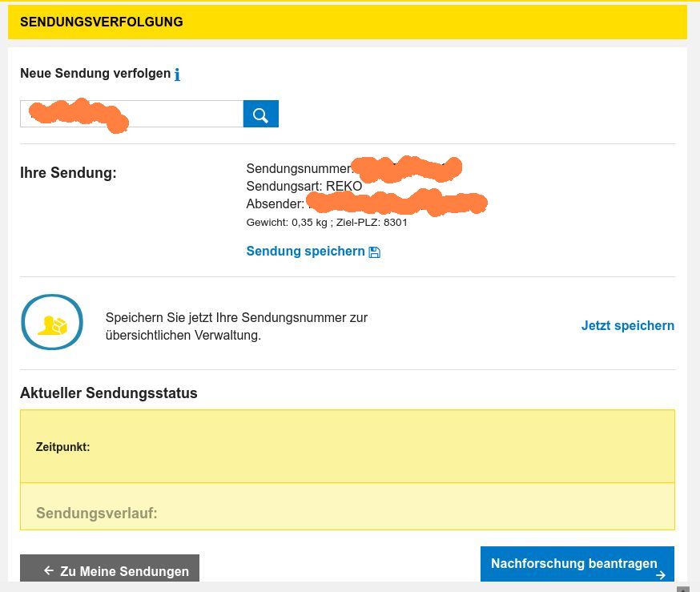Click the Aktueller Sendungsstatus heading
Viewport: 700px width, 592px height.
(x=109, y=393)
